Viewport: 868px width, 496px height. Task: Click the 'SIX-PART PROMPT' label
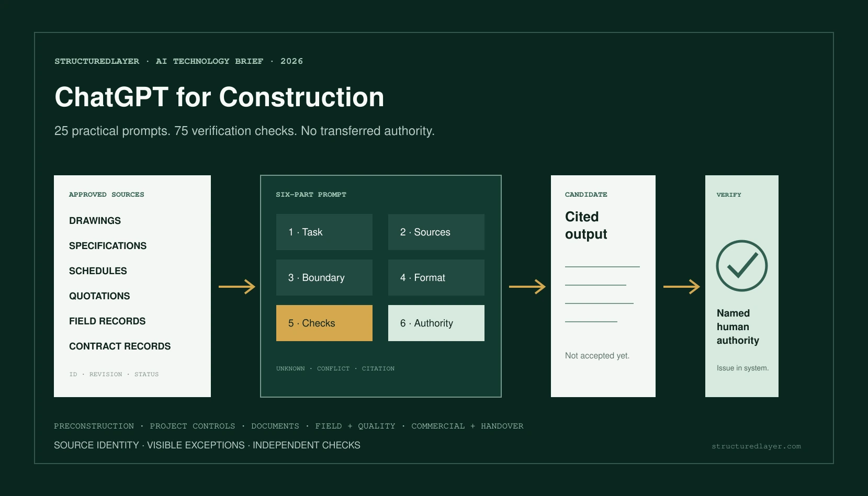click(x=311, y=195)
